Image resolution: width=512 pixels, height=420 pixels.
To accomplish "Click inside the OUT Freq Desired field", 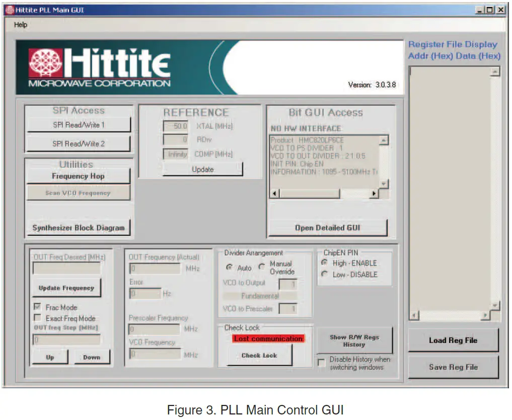I will click(66, 268).
